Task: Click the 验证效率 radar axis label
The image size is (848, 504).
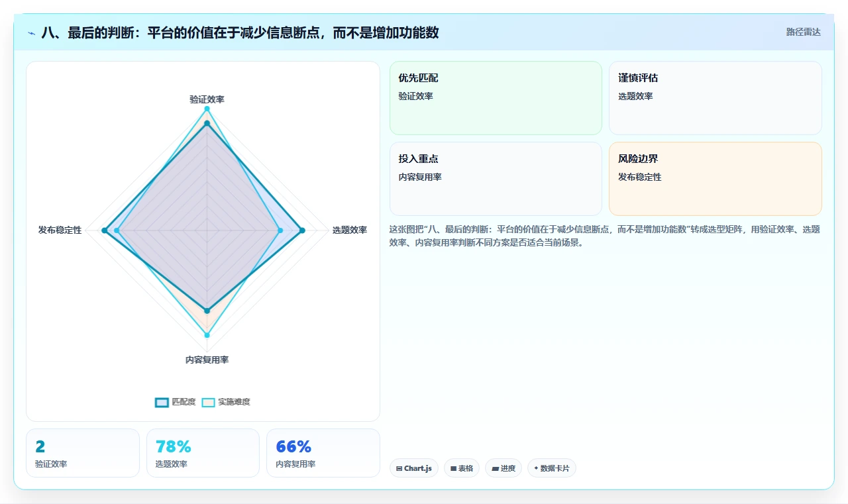Action: pyautogui.click(x=207, y=99)
